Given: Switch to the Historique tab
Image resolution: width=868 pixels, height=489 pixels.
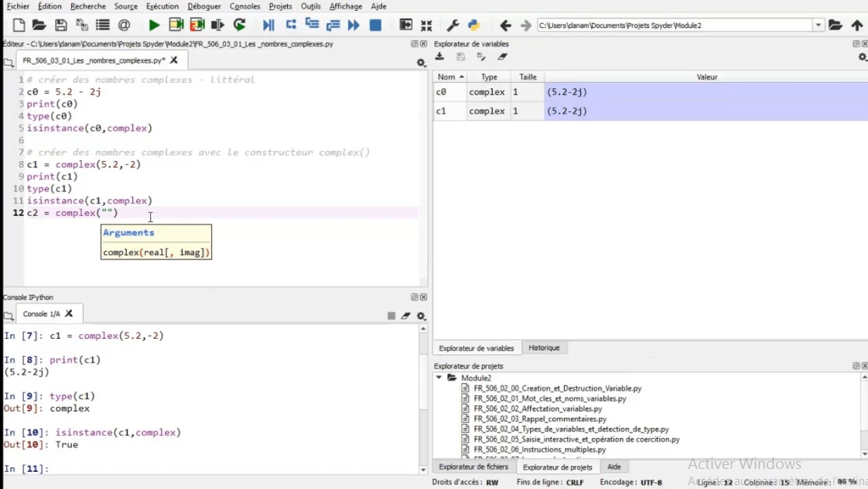Looking at the screenshot, I should [x=544, y=348].
